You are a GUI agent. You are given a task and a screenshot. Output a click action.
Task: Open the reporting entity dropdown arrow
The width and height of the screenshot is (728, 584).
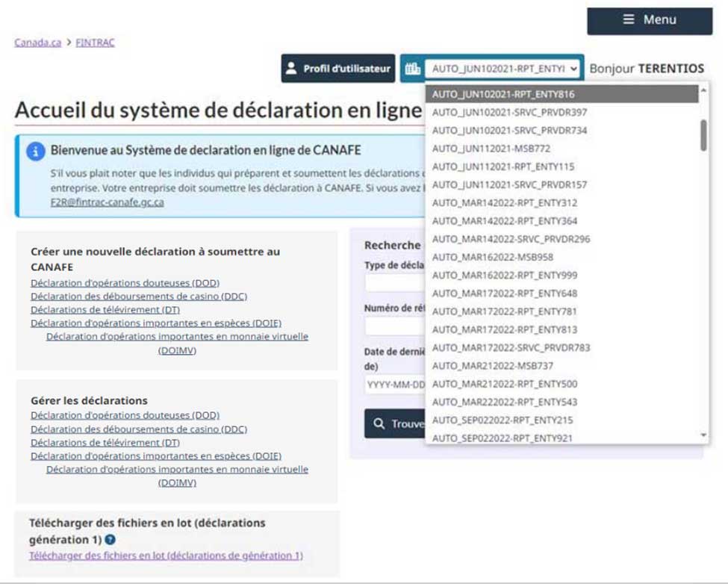[573, 67]
